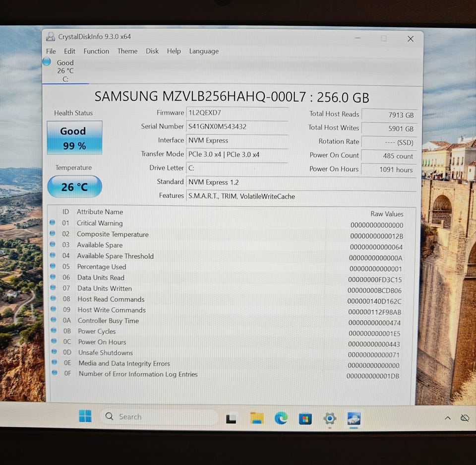Click status dot for Power Cycles row
Screen dimensions: 476x465
click(x=54, y=330)
